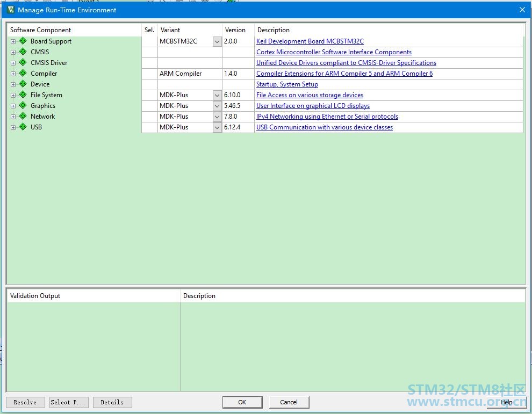Click the Keil icon in the title bar

click(11, 10)
